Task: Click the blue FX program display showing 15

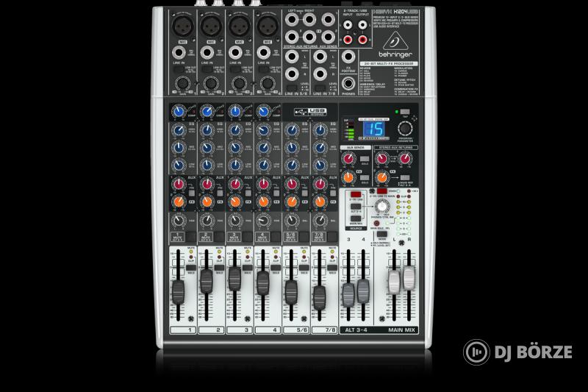Action: [x=374, y=129]
